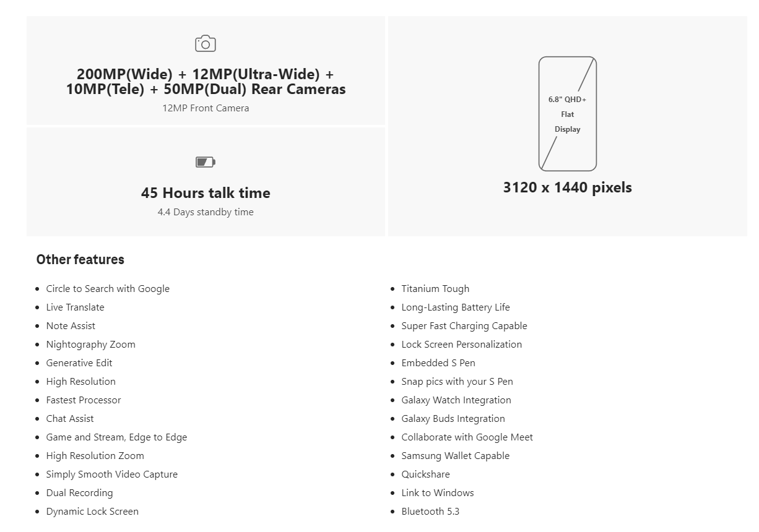The image size is (759, 532).
Task: Click the phone outline display diagram
Action: click(x=568, y=114)
